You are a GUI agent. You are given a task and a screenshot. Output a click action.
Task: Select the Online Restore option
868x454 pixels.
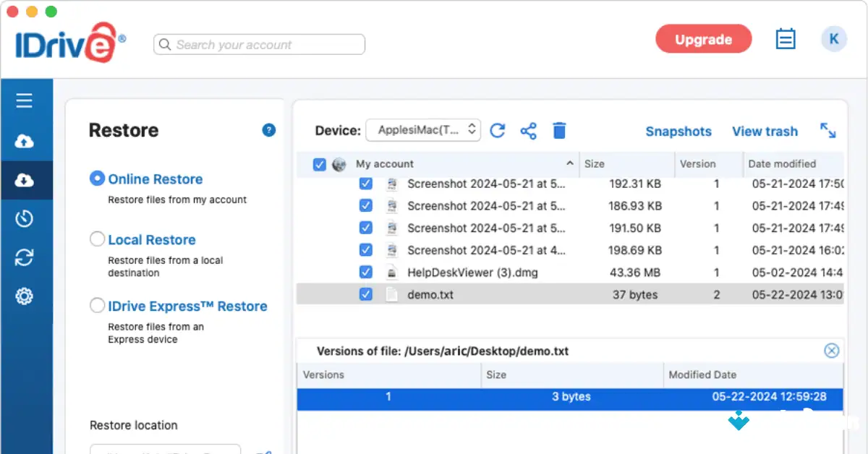click(97, 179)
